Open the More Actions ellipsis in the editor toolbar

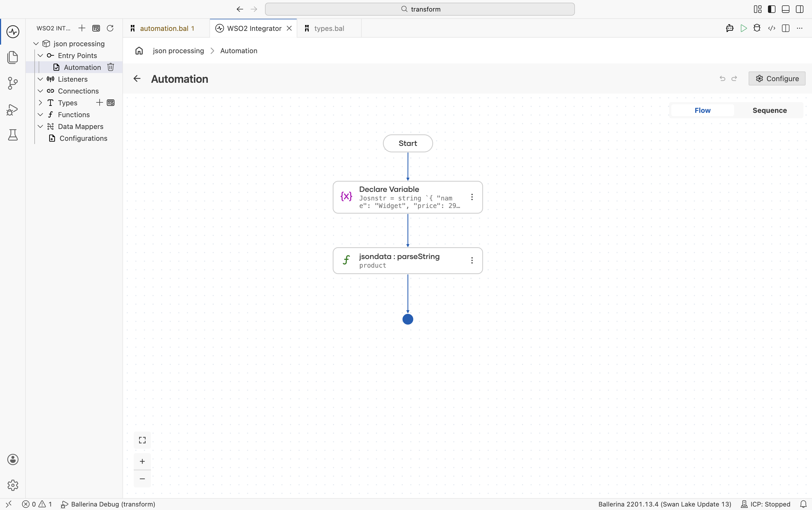pyautogui.click(x=800, y=28)
